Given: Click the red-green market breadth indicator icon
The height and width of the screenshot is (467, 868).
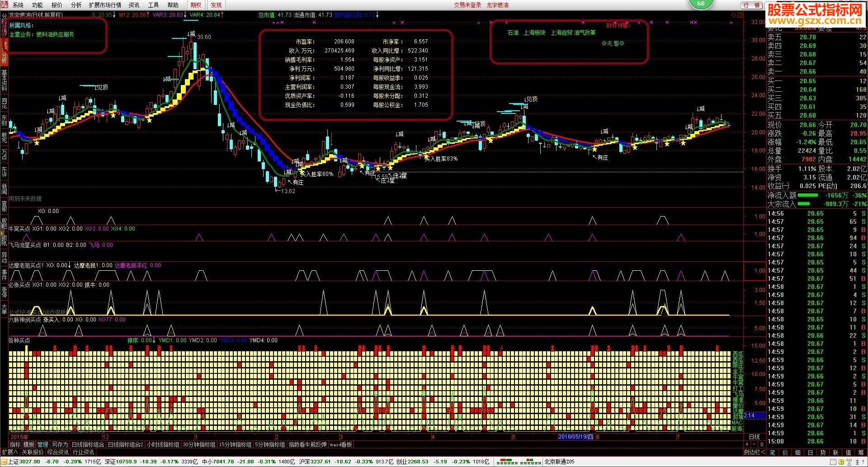Looking at the screenshot, I should point(519,462).
